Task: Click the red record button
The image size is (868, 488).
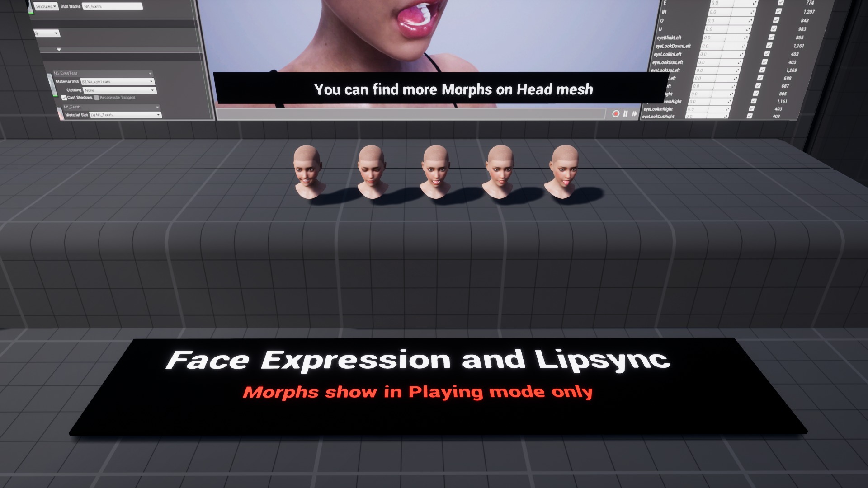Action: tap(615, 114)
